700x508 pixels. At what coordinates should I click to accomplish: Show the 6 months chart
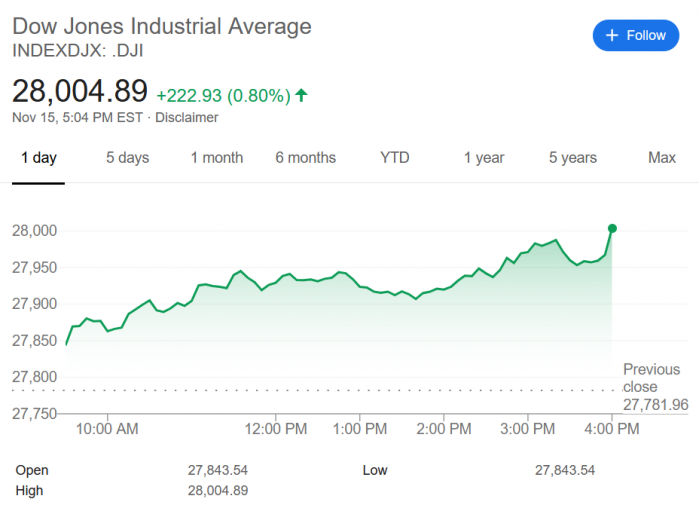[x=306, y=158]
